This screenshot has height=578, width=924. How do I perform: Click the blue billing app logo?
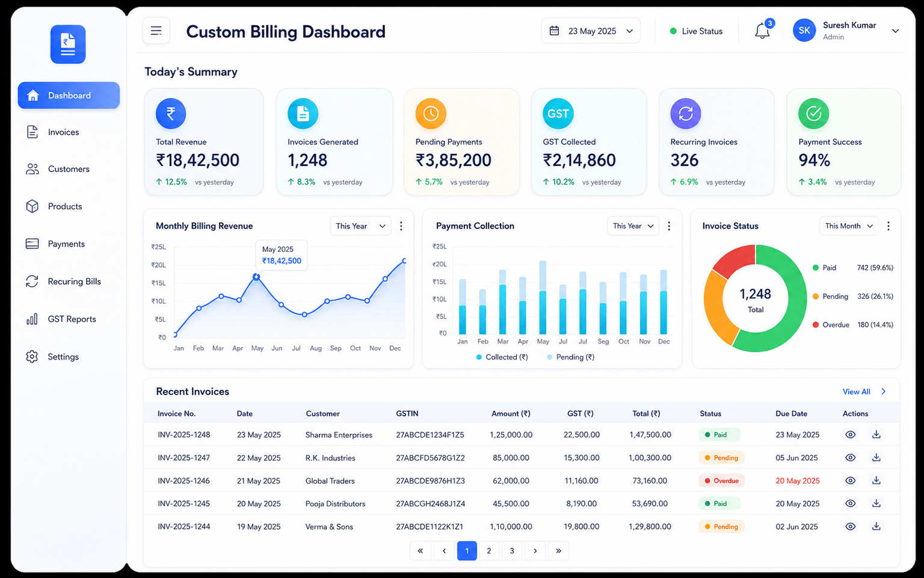[x=68, y=45]
